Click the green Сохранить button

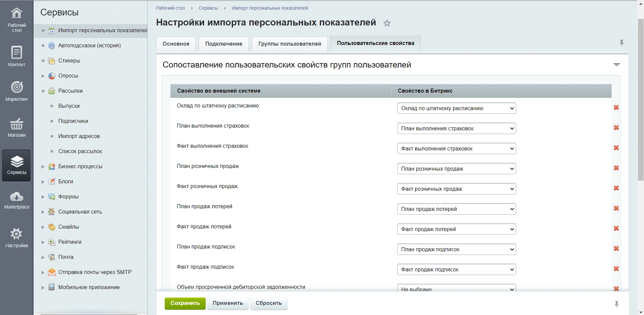185,303
